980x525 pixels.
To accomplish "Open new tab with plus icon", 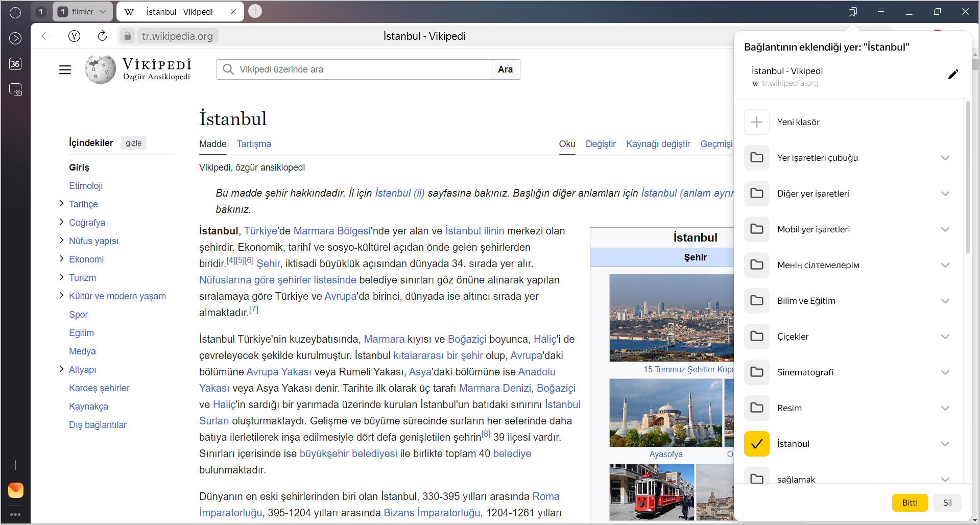I will click(x=255, y=11).
